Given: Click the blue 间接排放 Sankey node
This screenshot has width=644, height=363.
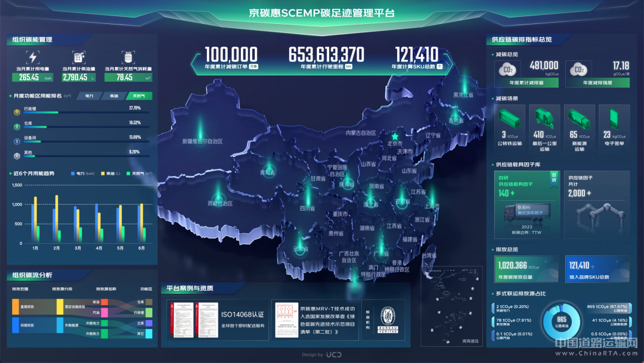Looking at the screenshot, I should click(x=15, y=325).
